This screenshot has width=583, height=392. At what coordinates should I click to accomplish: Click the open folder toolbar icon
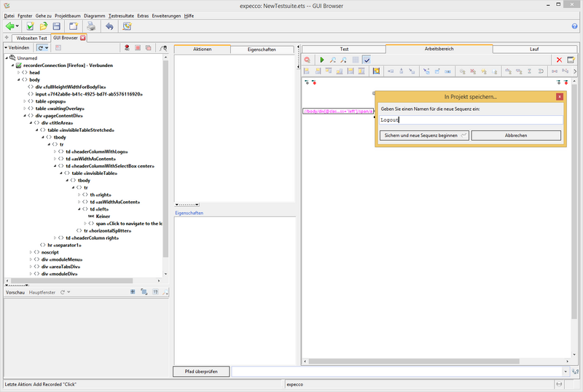44,26
